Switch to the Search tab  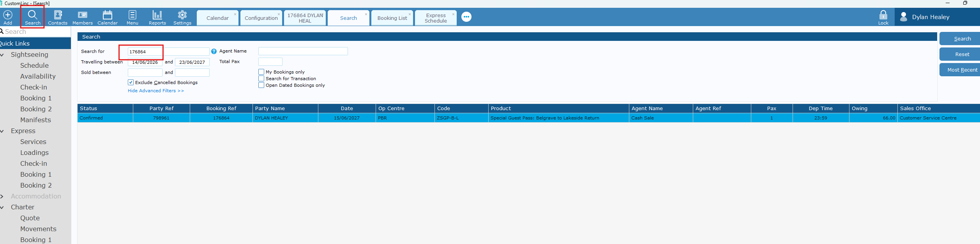(x=348, y=18)
